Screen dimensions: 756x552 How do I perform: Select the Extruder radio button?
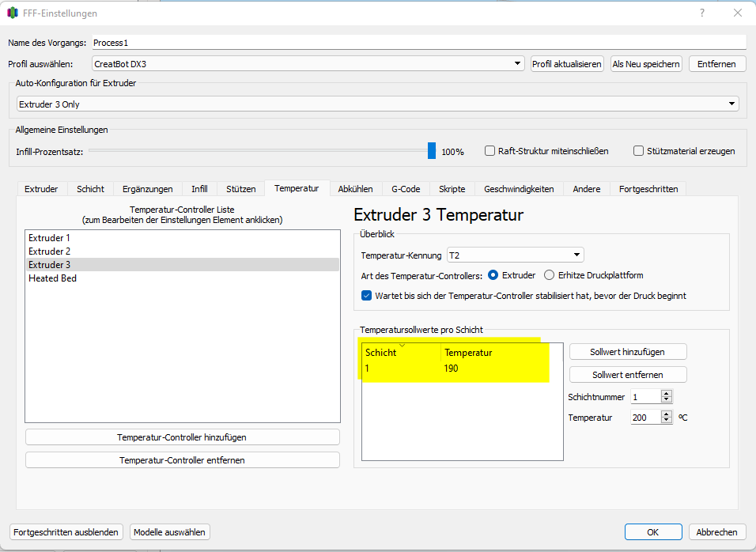[493, 274]
